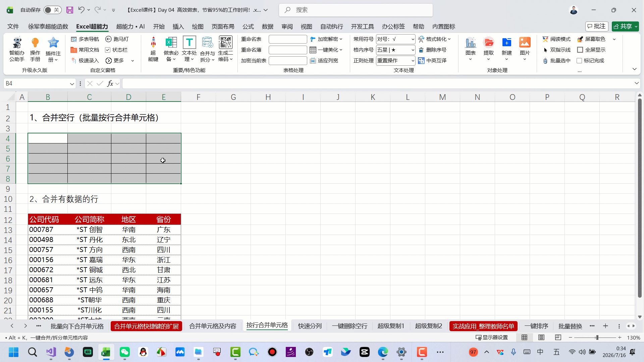The height and width of the screenshot is (362, 644).
Task: Check the 全屏显示 checkbox
Action: coord(580,50)
